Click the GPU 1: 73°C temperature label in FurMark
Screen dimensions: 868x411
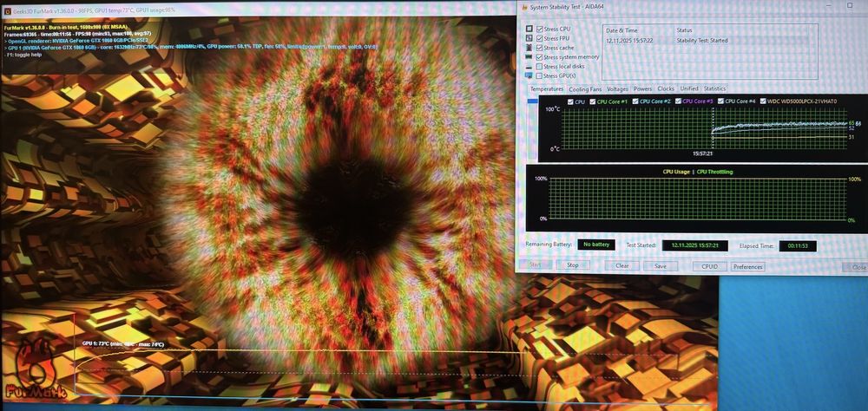coord(123,344)
